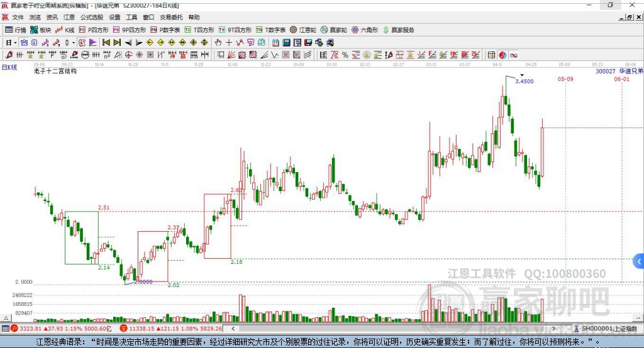
Task: Expand the candlestick type dropdown arrow
Action: 74,43
